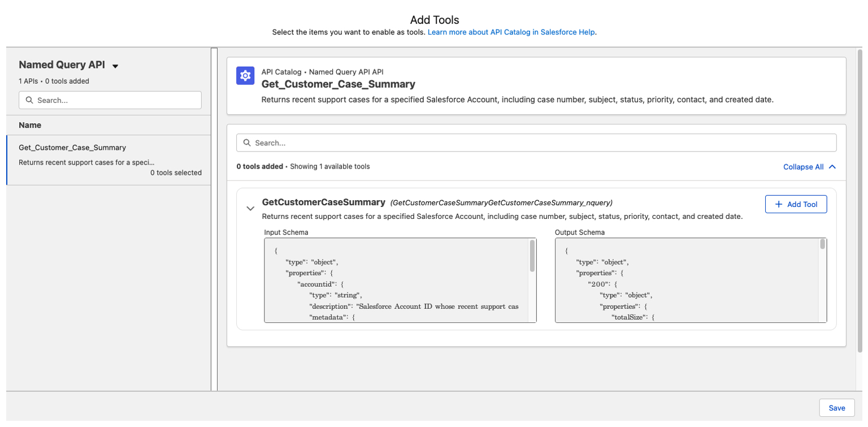
Task: Click the Input Schema scrollbar thumb
Action: [x=532, y=257]
